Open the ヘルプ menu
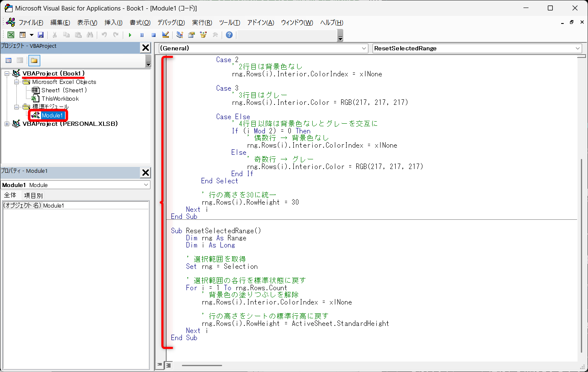The image size is (588, 372). point(332,23)
